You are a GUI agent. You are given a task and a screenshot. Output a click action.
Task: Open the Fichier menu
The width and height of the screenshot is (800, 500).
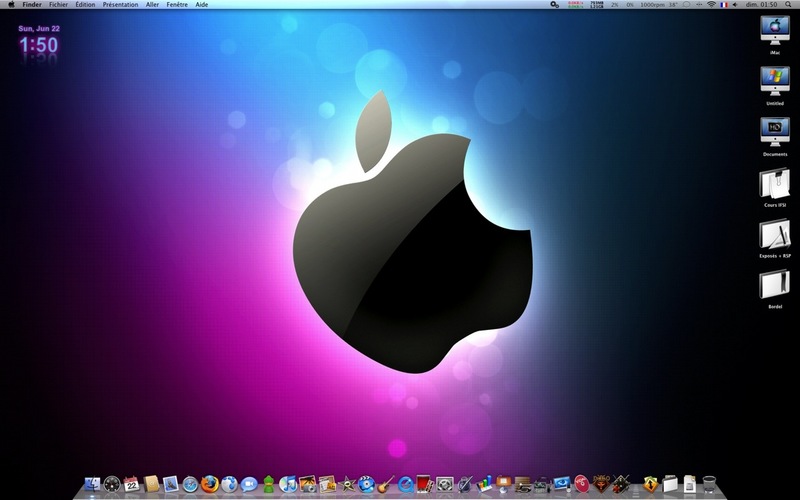point(58,5)
